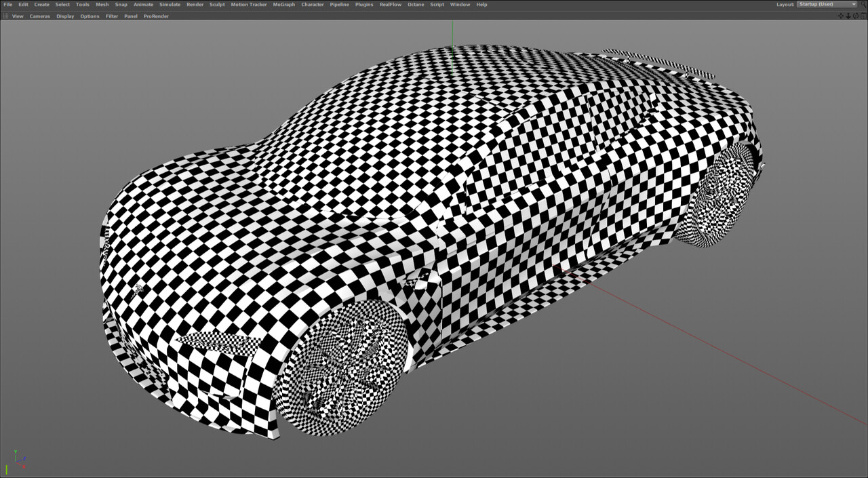
Task: Open the Simulate menu
Action: [170, 4]
